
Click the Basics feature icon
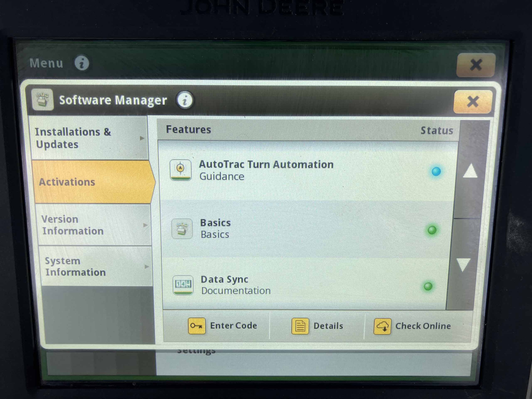click(x=182, y=229)
